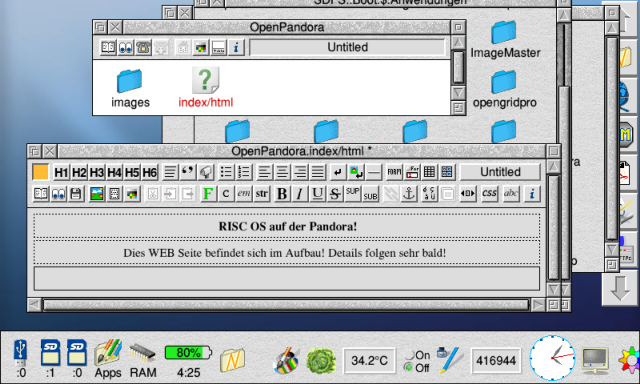Open index/html file in OpenPandora window

(x=206, y=88)
